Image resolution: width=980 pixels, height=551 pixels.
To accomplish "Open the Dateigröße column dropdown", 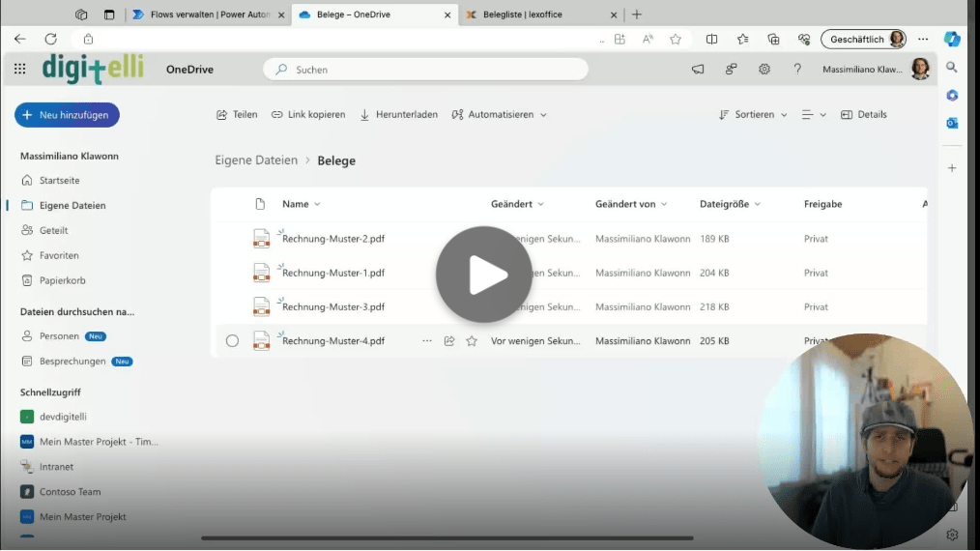I will pyautogui.click(x=730, y=204).
